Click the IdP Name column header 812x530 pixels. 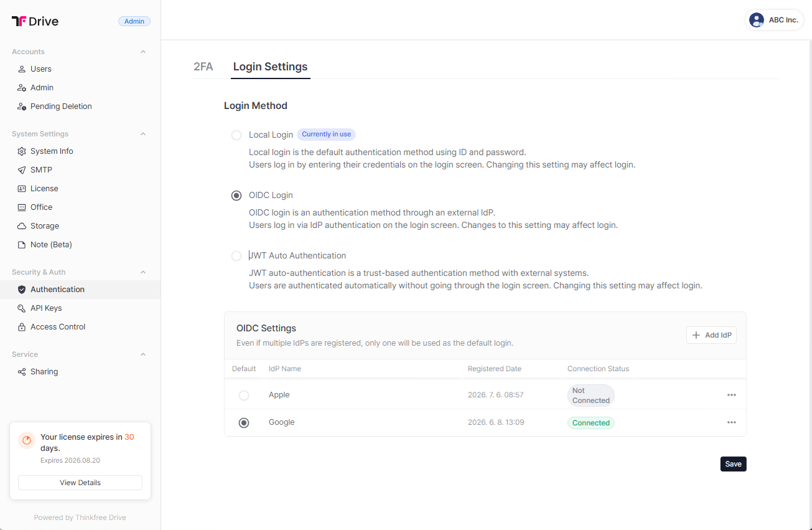coord(285,369)
